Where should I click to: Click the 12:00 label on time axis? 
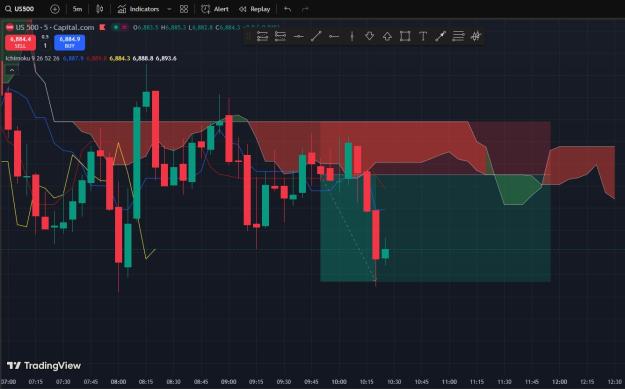[x=559, y=381]
